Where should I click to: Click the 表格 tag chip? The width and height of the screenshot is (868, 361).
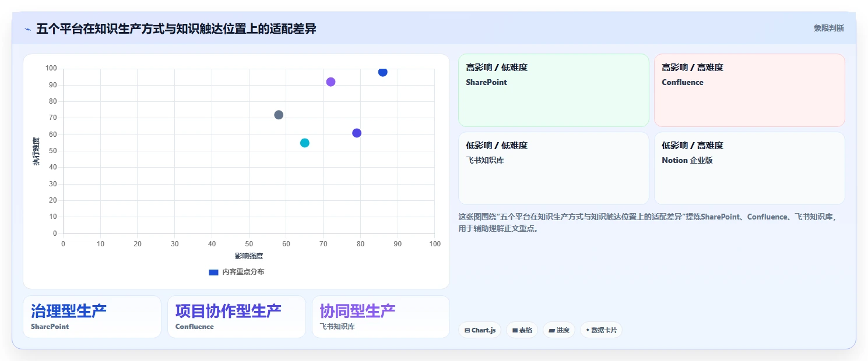coord(522,330)
